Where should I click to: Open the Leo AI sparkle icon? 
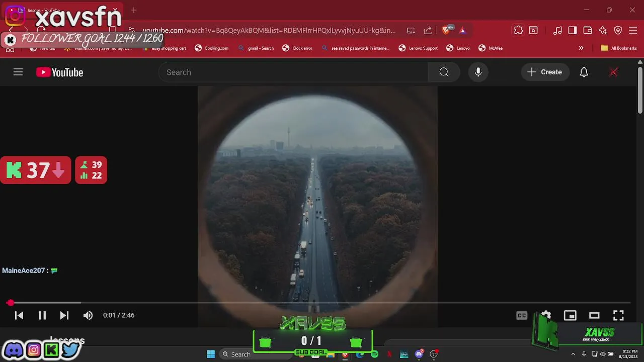pos(603,30)
